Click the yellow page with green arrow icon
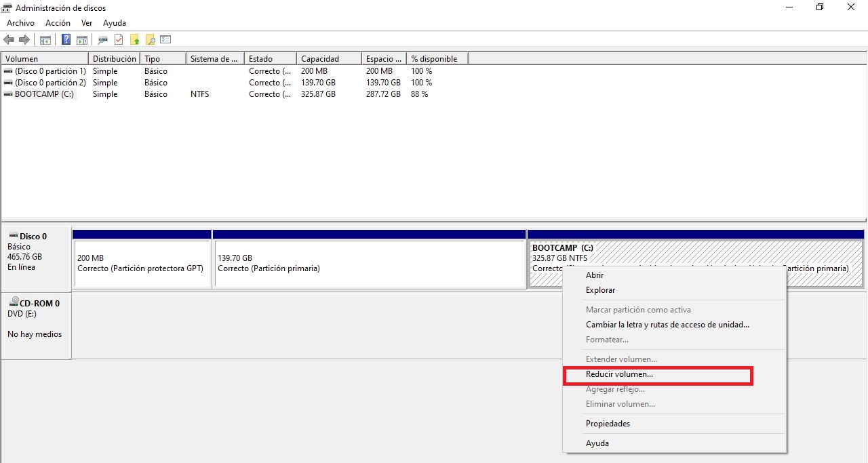This screenshot has height=463, width=868. point(135,40)
